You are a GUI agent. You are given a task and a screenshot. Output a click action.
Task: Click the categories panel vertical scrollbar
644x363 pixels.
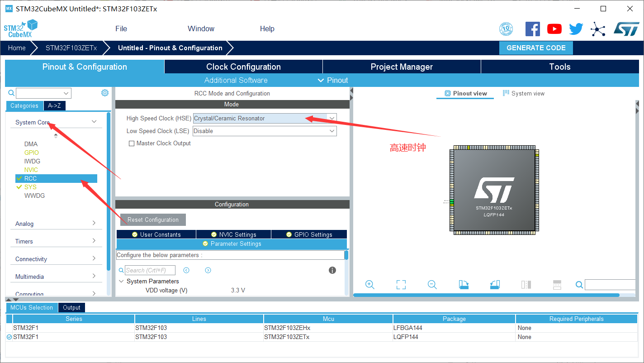point(109,191)
